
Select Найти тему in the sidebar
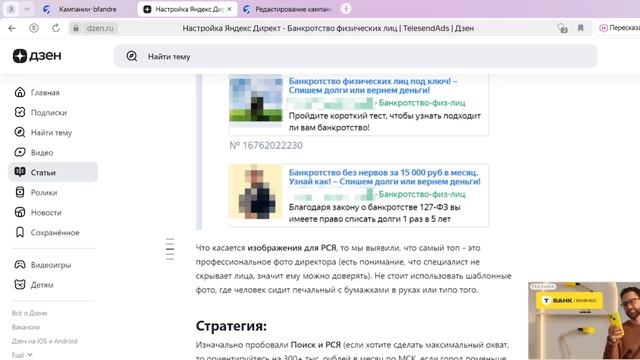pos(53,133)
